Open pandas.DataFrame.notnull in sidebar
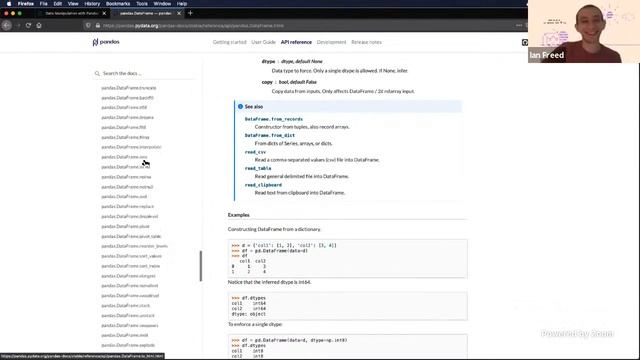This screenshot has height=360, width=640. [127, 187]
